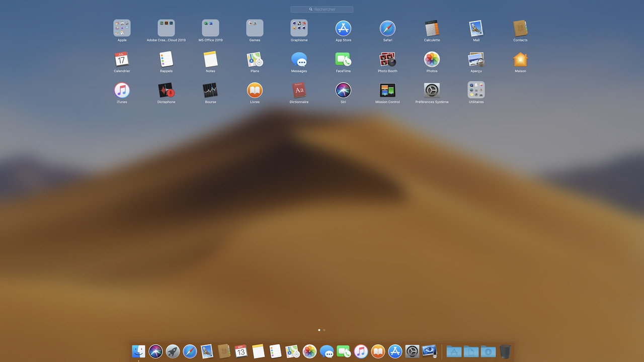
Task: Open Notes from the Dock
Action: (x=258, y=351)
